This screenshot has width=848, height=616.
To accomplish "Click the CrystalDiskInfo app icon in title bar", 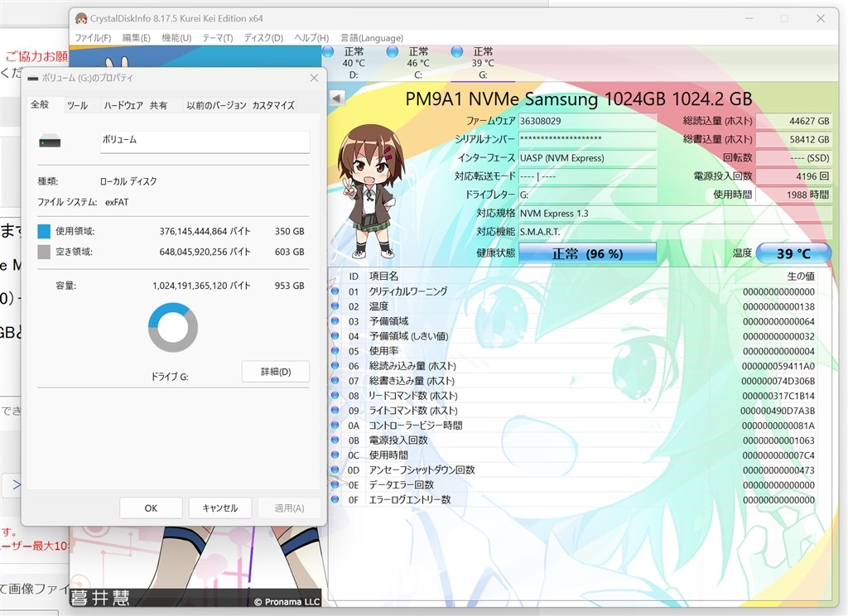I will (81, 18).
